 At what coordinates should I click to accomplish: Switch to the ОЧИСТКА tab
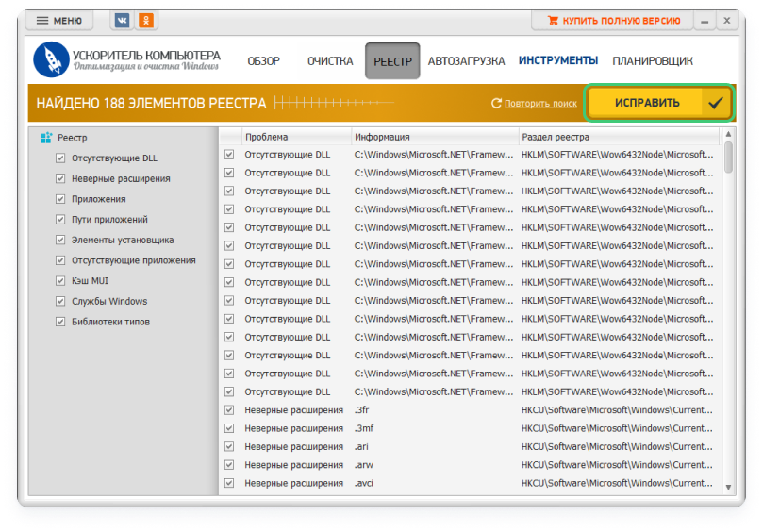(330, 61)
